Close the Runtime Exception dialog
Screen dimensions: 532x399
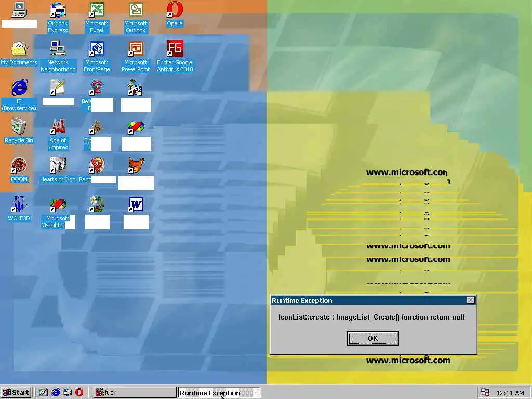[470, 300]
